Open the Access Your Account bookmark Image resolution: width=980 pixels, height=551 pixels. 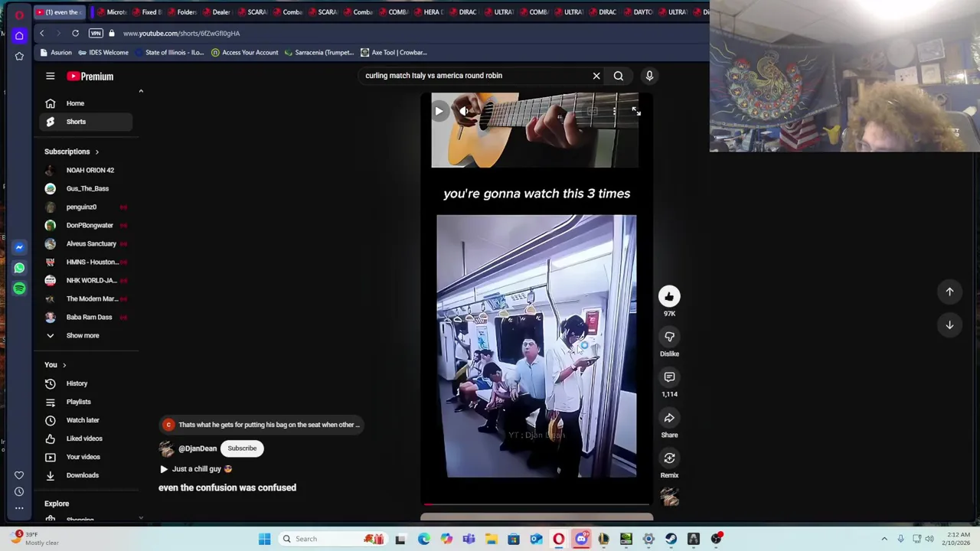(245, 53)
